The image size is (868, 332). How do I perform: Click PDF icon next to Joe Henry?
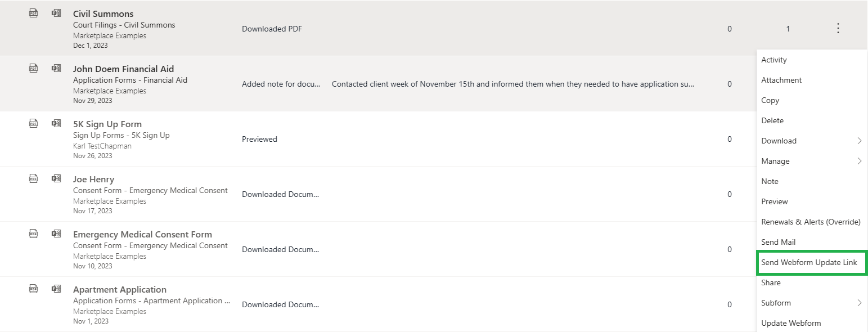point(34,178)
